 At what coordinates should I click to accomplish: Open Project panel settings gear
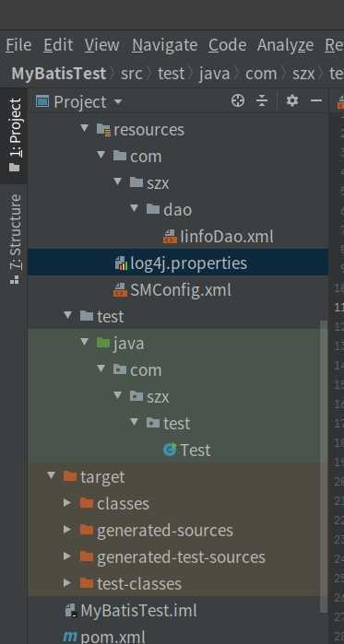tap(291, 100)
